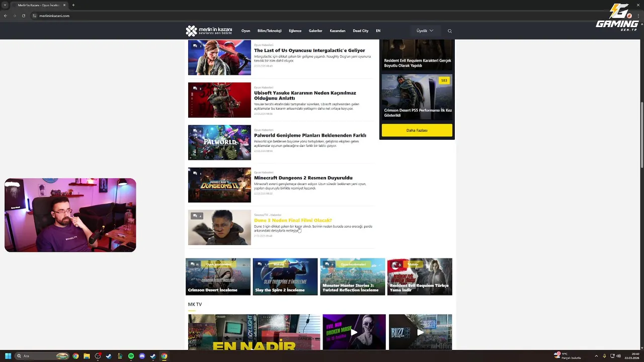Open the Eğlence menu item
This screenshot has height=362, width=644.
pyautogui.click(x=295, y=31)
